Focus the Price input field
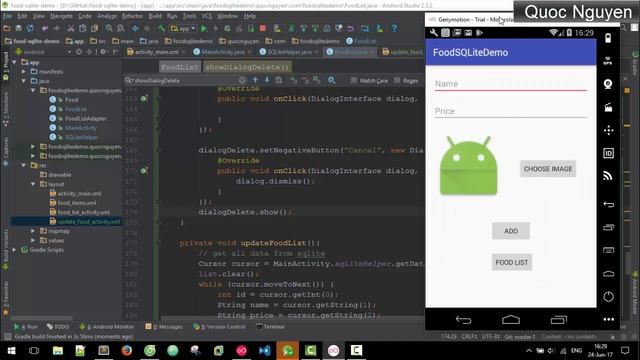 (511, 111)
